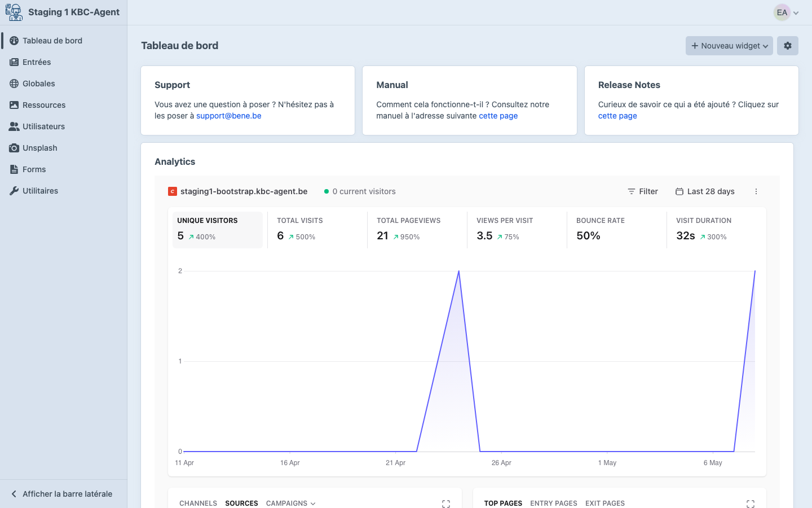812x508 pixels.
Task: Click the Entrées newspaper icon
Action: pyautogui.click(x=14, y=62)
